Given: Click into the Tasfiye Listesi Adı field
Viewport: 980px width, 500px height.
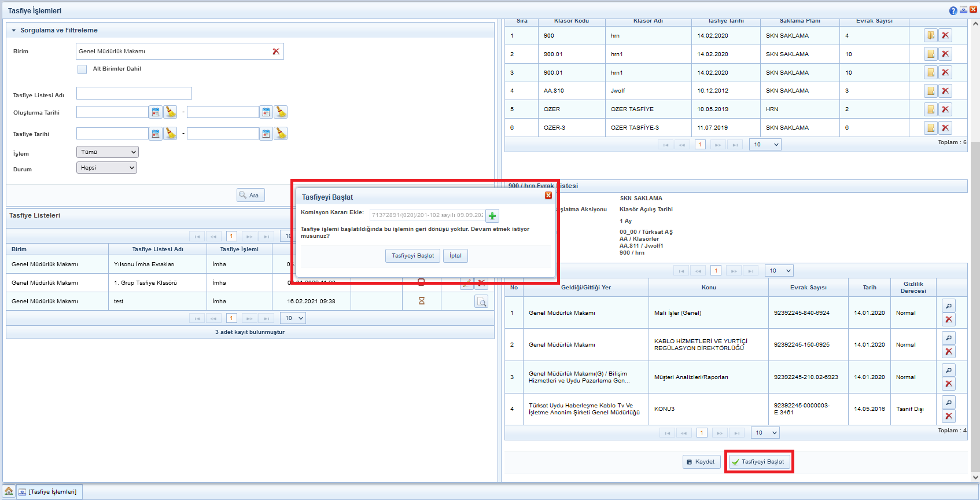Looking at the screenshot, I should 134,94.
